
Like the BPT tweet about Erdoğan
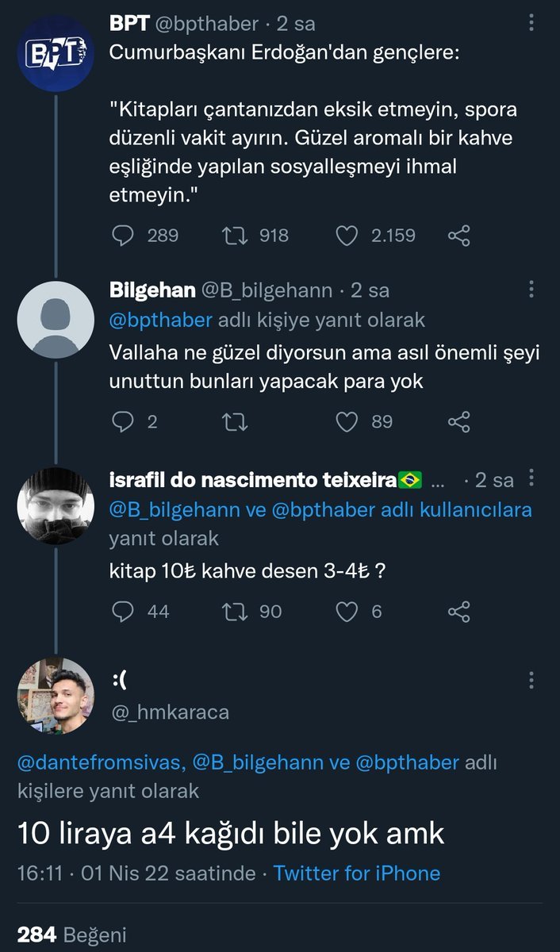(x=347, y=236)
